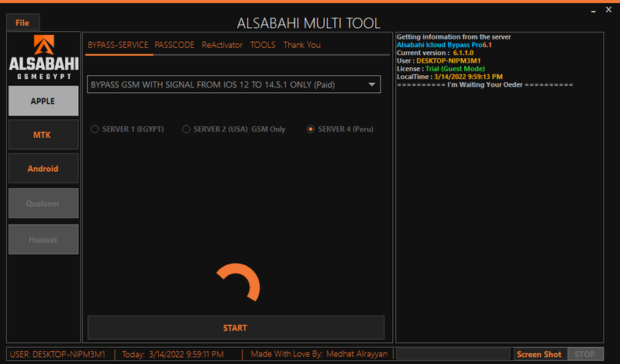Minimize the Alsabahi Multi Tool window

tap(593, 11)
